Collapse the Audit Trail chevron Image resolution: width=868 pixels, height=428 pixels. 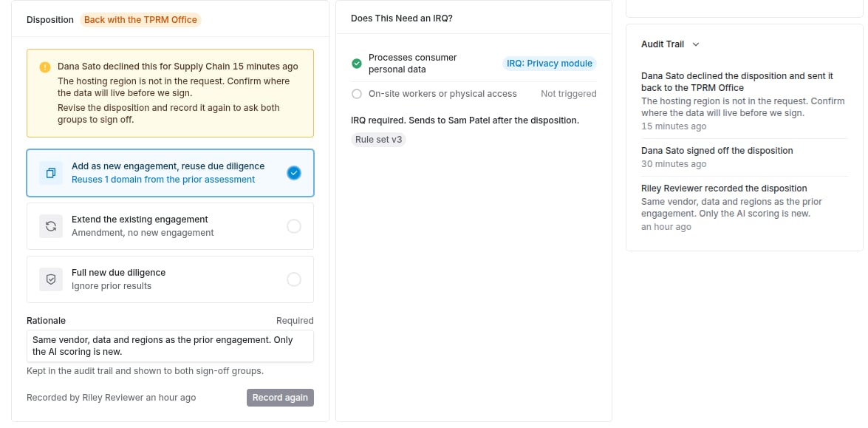[x=696, y=44]
